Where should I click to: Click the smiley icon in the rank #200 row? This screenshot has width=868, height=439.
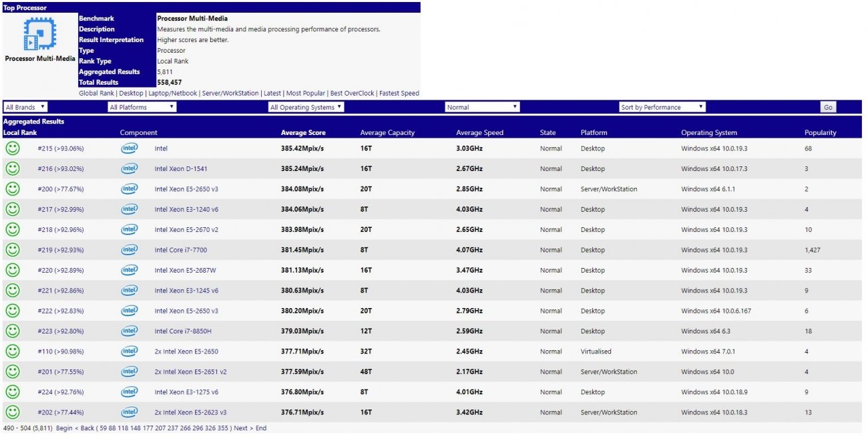click(12, 189)
